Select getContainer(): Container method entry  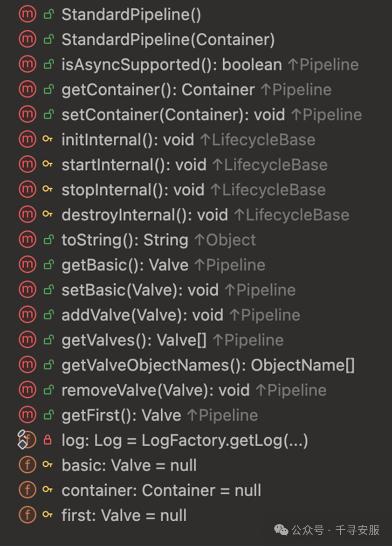[x=158, y=90]
